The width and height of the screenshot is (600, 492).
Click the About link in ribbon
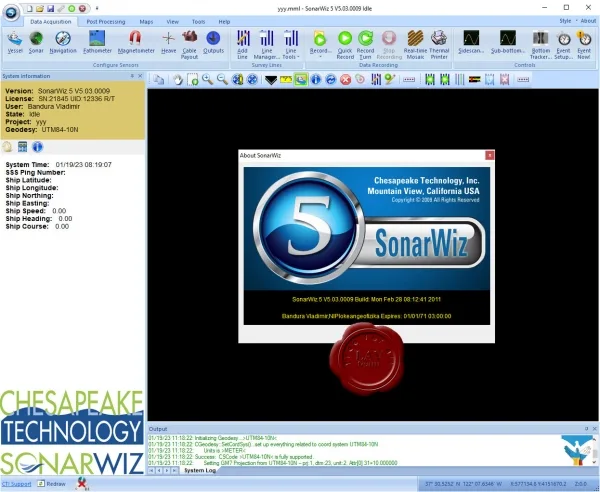pos(588,21)
